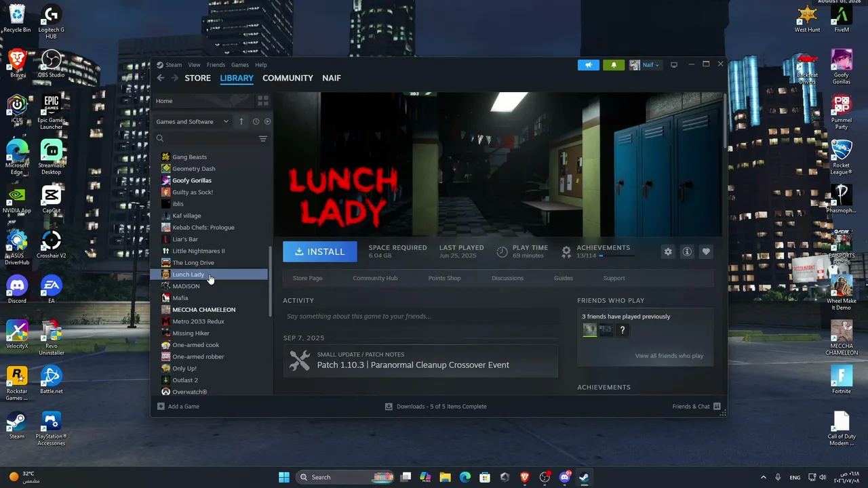Open the Lunch Lady Store Page link
This screenshot has height=488, width=868.
tap(307, 278)
